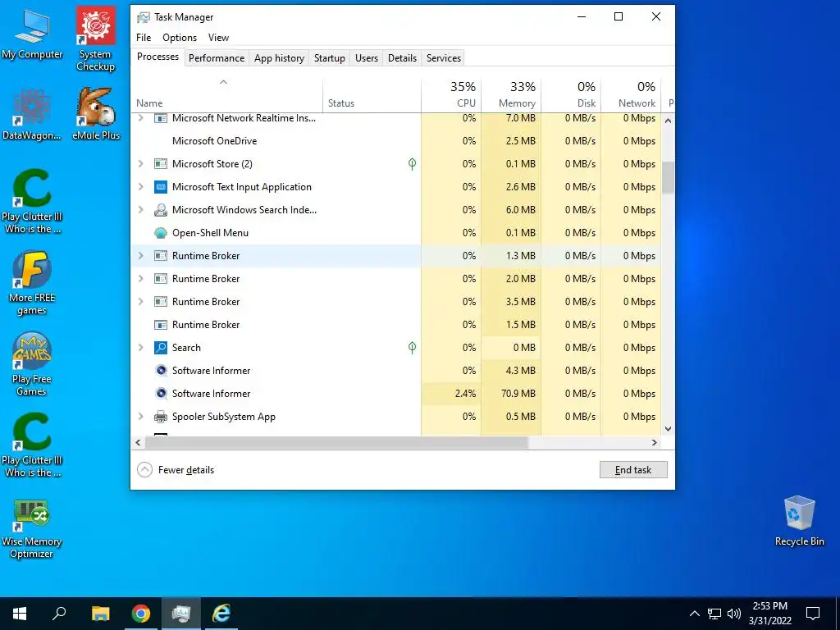
Task: Switch to the App history tab
Action: [x=279, y=58]
